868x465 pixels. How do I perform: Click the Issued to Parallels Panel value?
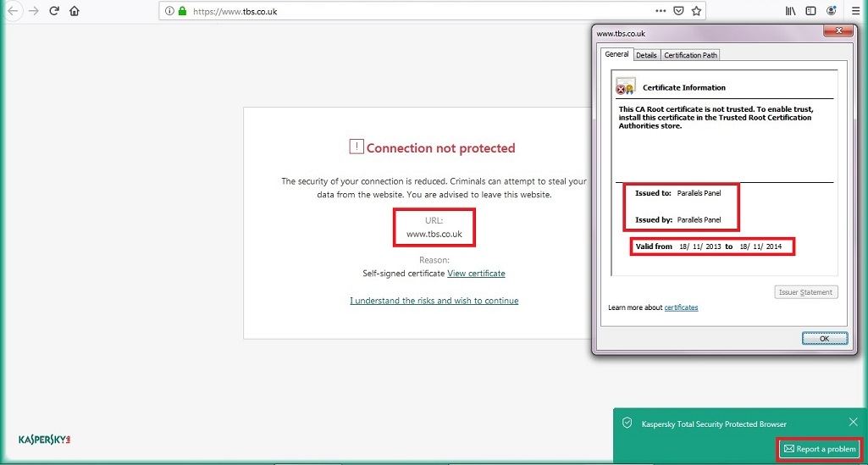click(699, 193)
